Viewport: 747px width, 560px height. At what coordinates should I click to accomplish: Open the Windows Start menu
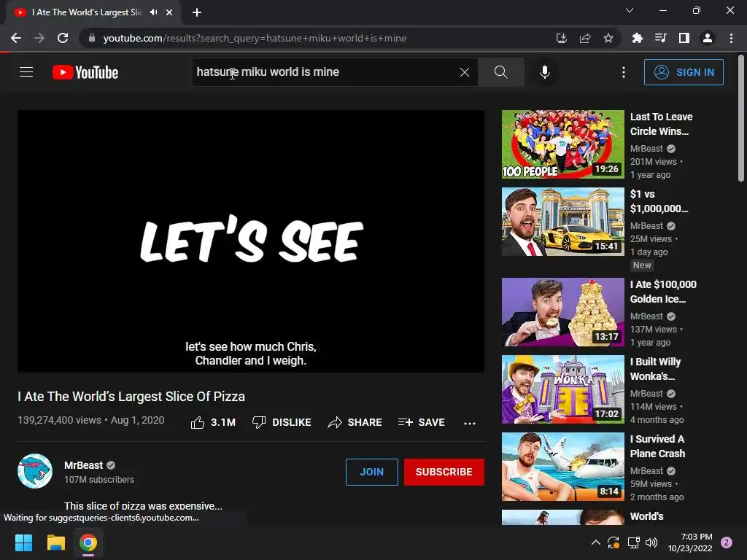click(x=23, y=542)
